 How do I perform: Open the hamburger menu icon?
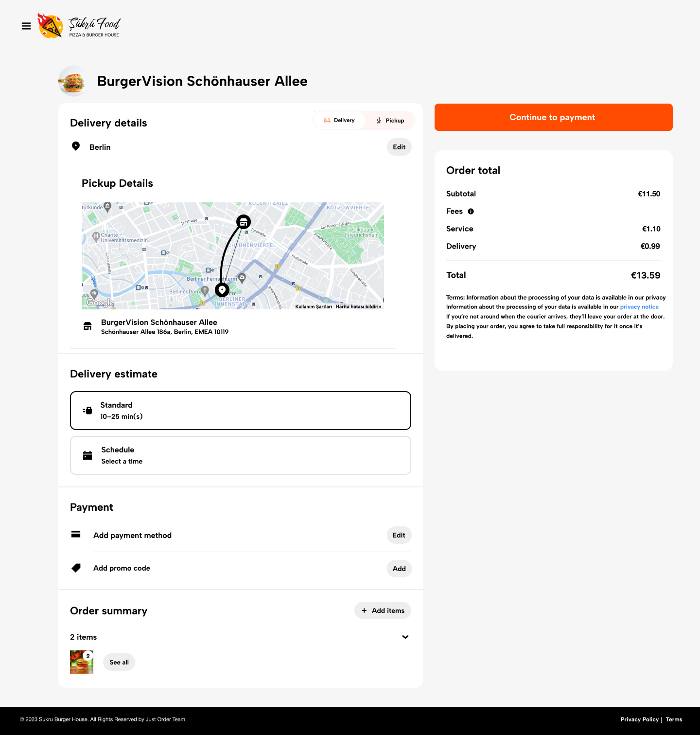point(26,26)
